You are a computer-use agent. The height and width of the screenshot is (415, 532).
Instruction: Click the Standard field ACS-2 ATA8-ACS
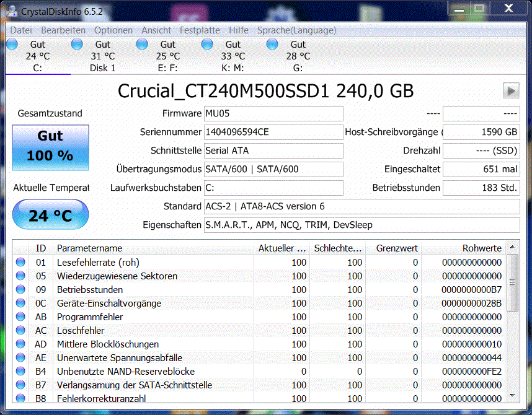[361, 206]
